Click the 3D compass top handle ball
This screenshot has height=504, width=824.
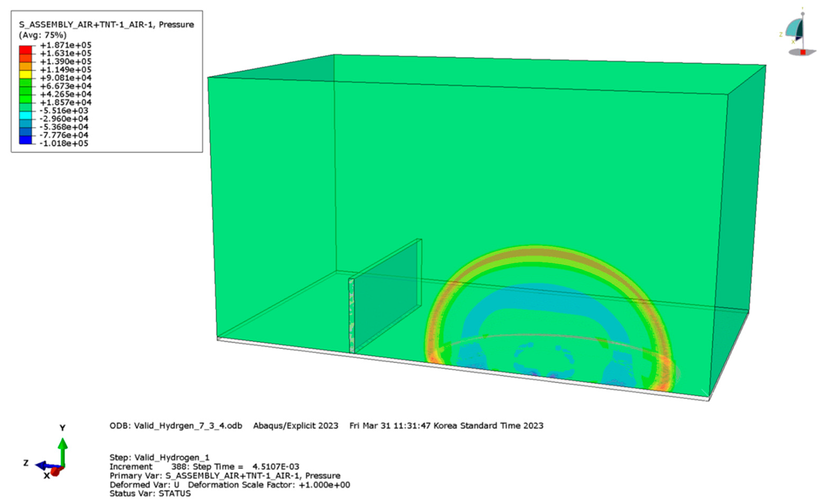coord(803,14)
